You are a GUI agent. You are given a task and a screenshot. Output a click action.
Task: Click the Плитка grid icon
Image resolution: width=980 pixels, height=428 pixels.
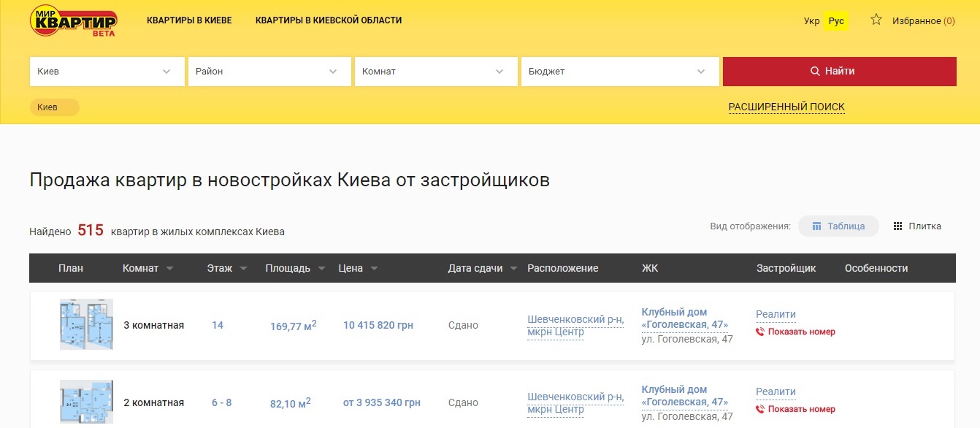(898, 226)
